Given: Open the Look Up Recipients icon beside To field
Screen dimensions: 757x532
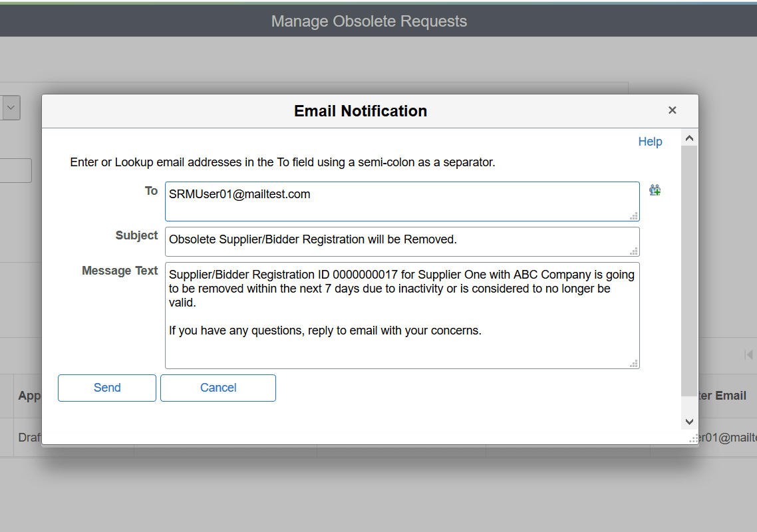Looking at the screenshot, I should 655,190.
